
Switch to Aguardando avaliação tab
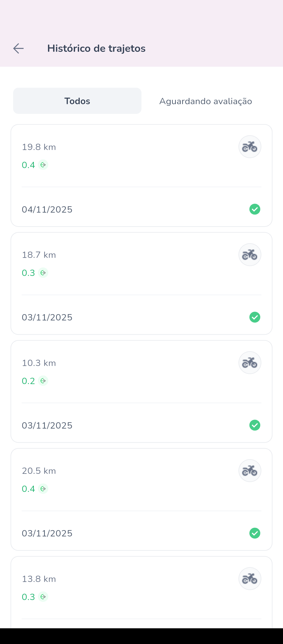click(x=206, y=101)
